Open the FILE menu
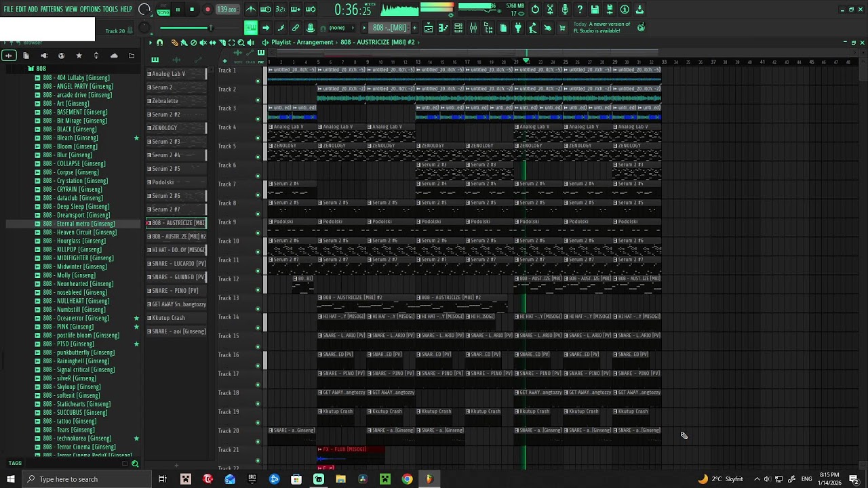This screenshot has height=488, width=868. tap(8, 9)
